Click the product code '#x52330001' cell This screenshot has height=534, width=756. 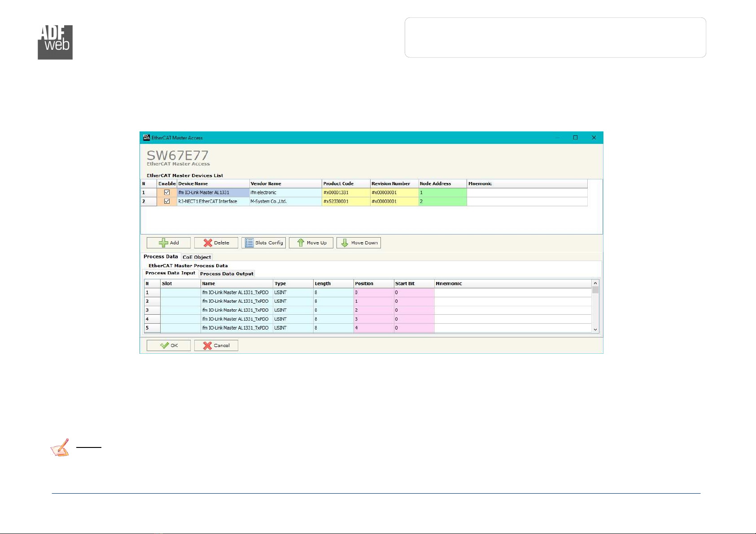pos(346,201)
